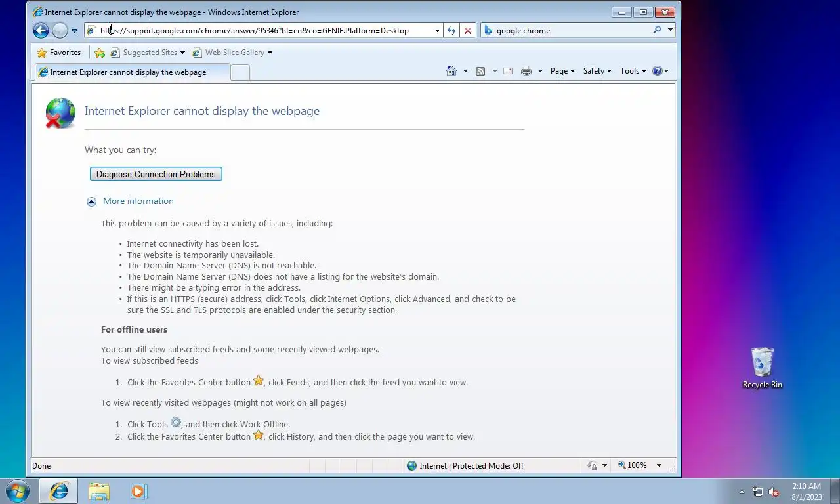
Task: Click the Forward navigation arrow
Action: pos(60,30)
